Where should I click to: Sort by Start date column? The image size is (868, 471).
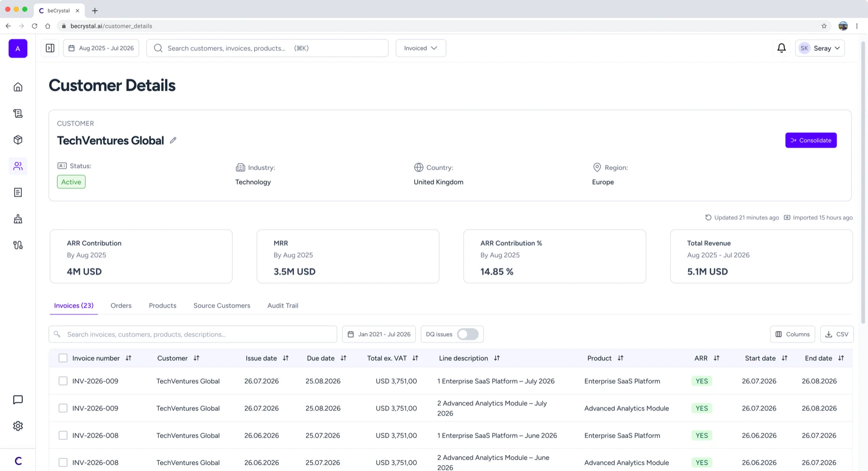click(785, 358)
